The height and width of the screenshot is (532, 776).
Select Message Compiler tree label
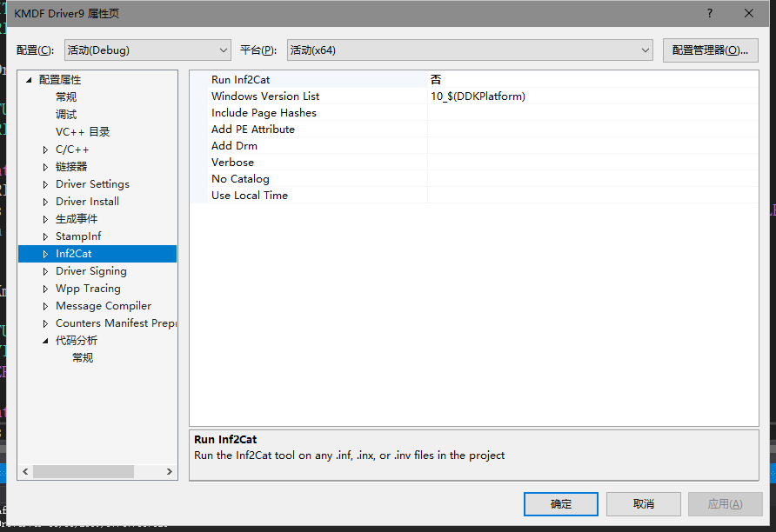tap(104, 306)
